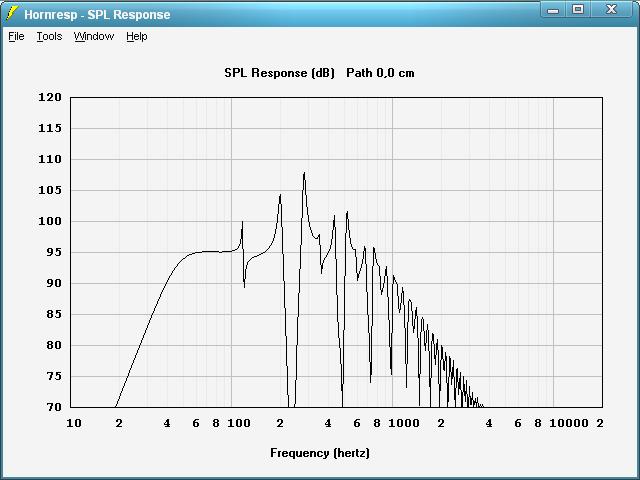Open the Window menu
The width and height of the screenshot is (640, 480).
pos(94,36)
